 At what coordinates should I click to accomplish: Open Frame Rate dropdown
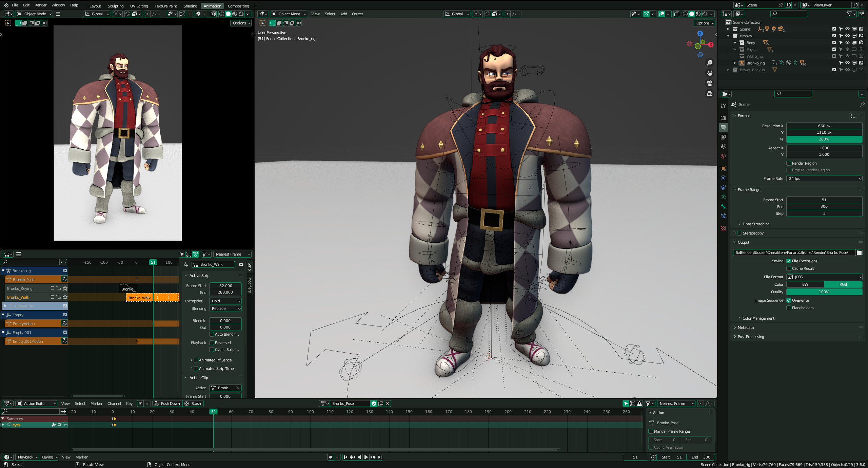(x=824, y=179)
